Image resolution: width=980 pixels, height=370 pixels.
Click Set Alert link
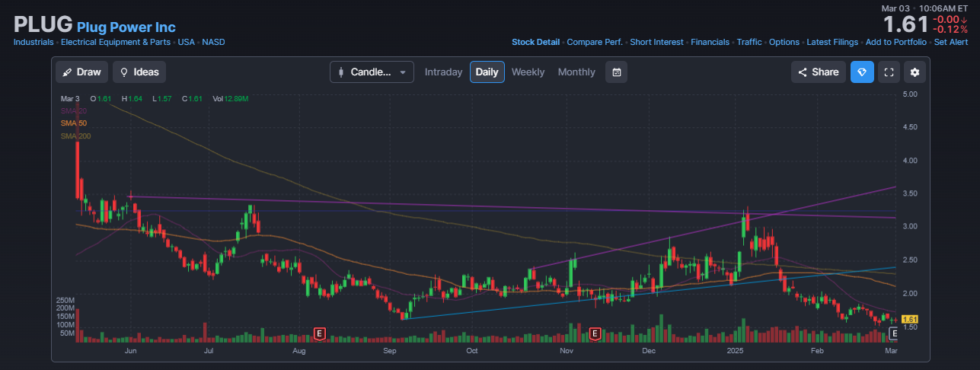click(x=951, y=43)
